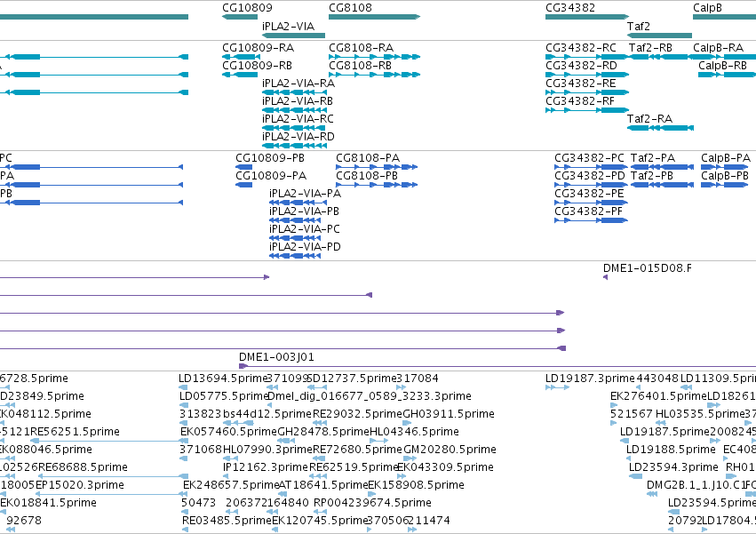Open protein CG10809-PB
The width and height of the screenshot is (756, 534).
point(270,158)
